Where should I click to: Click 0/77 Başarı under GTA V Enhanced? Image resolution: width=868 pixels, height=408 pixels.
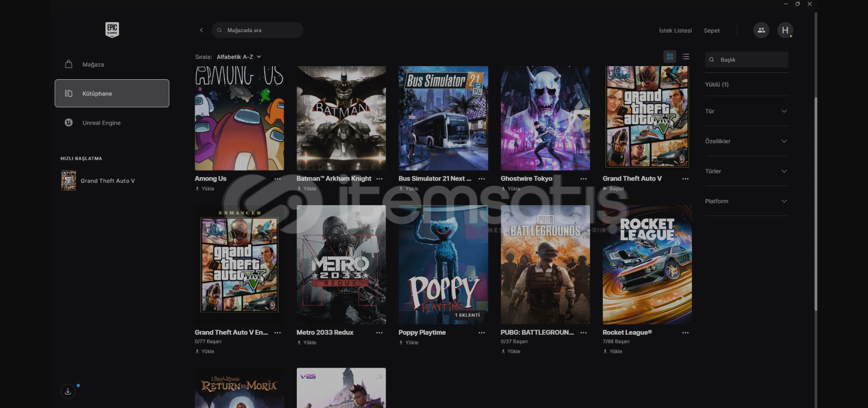[x=208, y=341]
